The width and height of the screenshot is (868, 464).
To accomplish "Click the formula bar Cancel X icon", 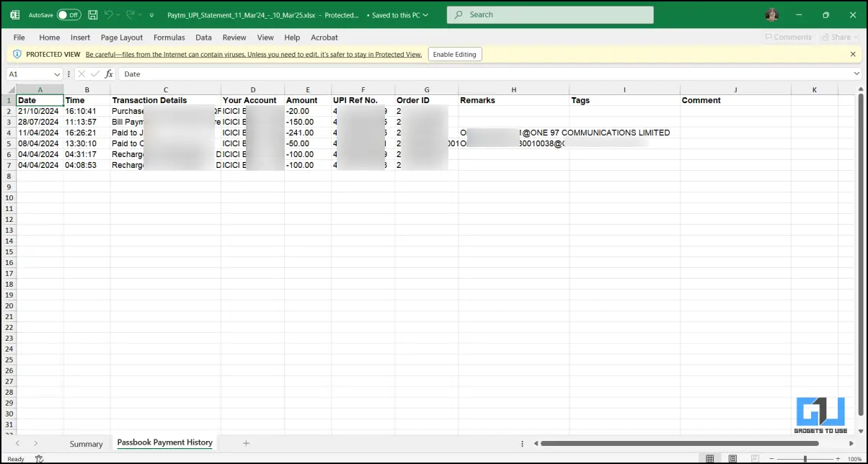I will pyautogui.click(x=81, y=74).
